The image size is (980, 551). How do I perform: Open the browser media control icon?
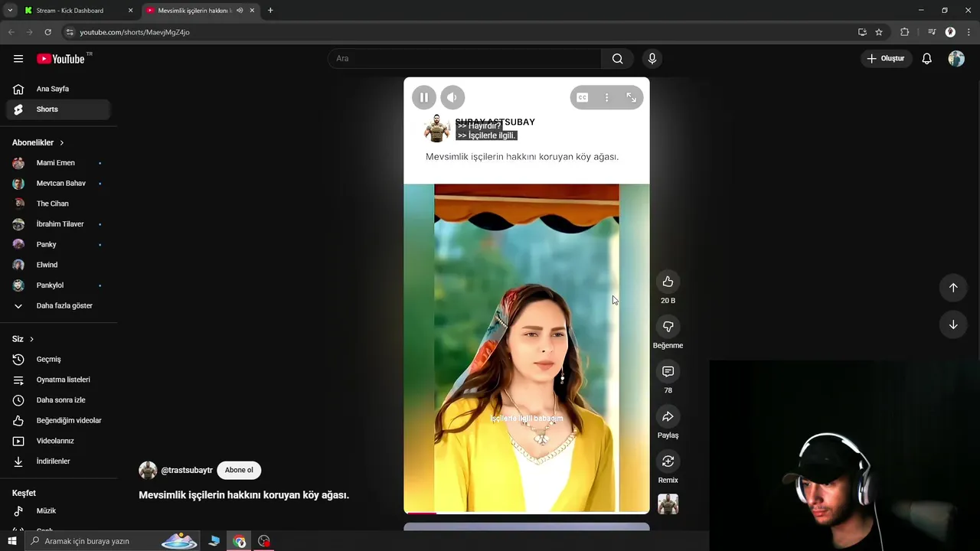932,32
